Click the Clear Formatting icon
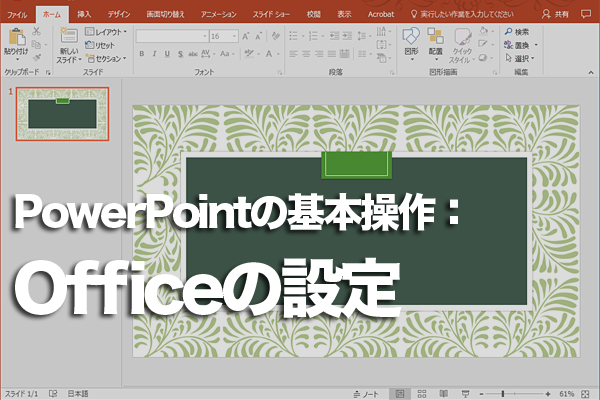This screenshot has width=600, height=400. pos(276,36)
